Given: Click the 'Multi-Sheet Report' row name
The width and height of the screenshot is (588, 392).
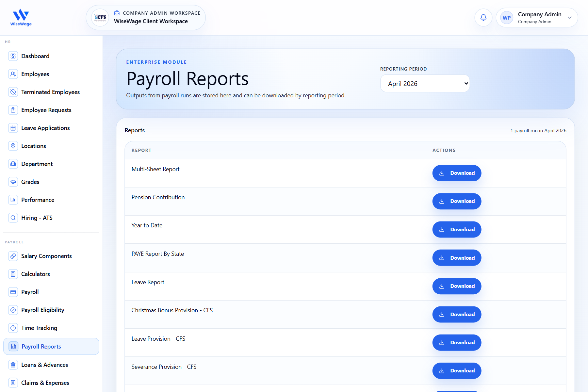Looking at the screenshot, I should 155,169.
